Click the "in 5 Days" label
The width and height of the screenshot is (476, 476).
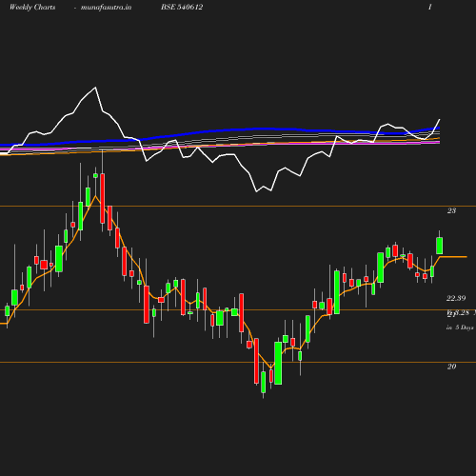point(460,327)
